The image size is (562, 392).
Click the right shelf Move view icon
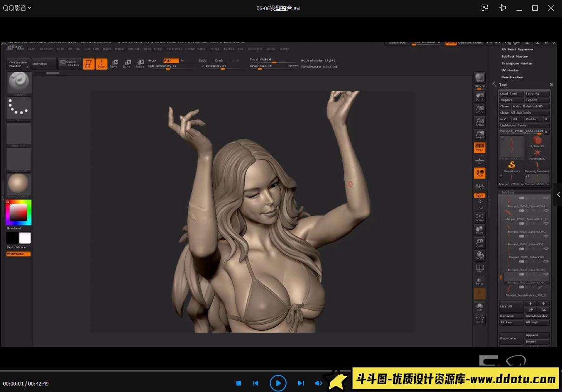pos(480,230)
